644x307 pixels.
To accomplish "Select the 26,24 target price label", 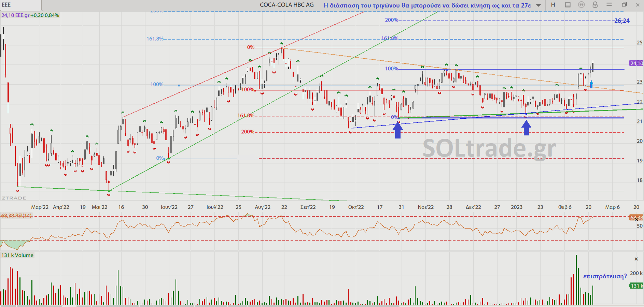I will pos(622,21).
